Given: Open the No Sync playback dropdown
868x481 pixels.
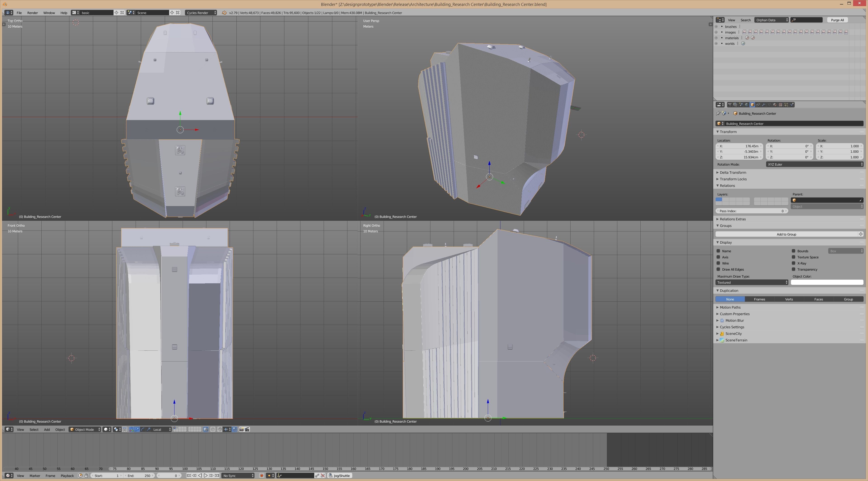Looking at the screenshot, I should coord(238,476).
